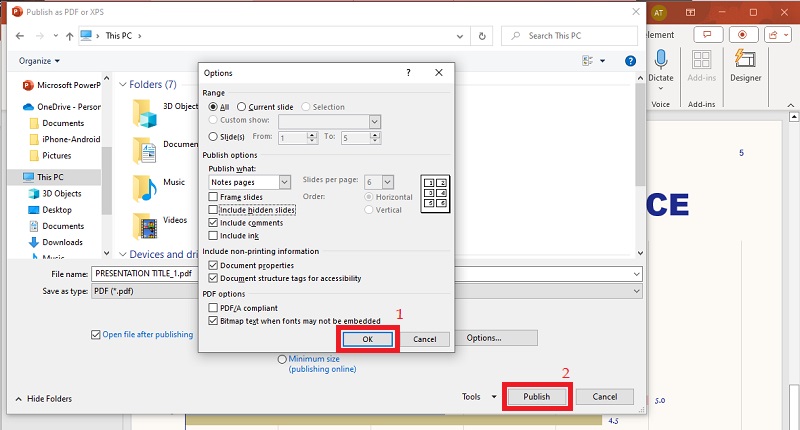
Task: Toggle Open file after publishing checkbox
Action: (95, 335)
